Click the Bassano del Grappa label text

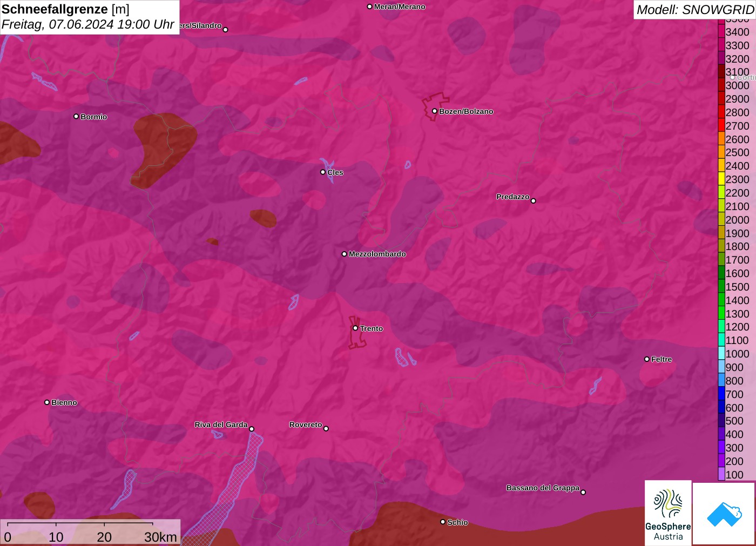click(543, 488)
